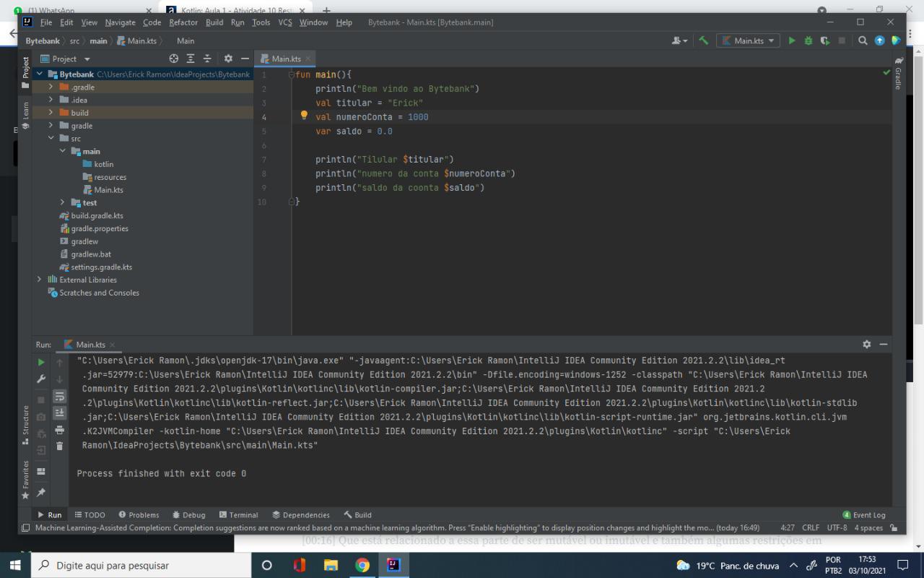Expand the build folder
The height and width of the screenshot is (578, 924).
[51, 113]
